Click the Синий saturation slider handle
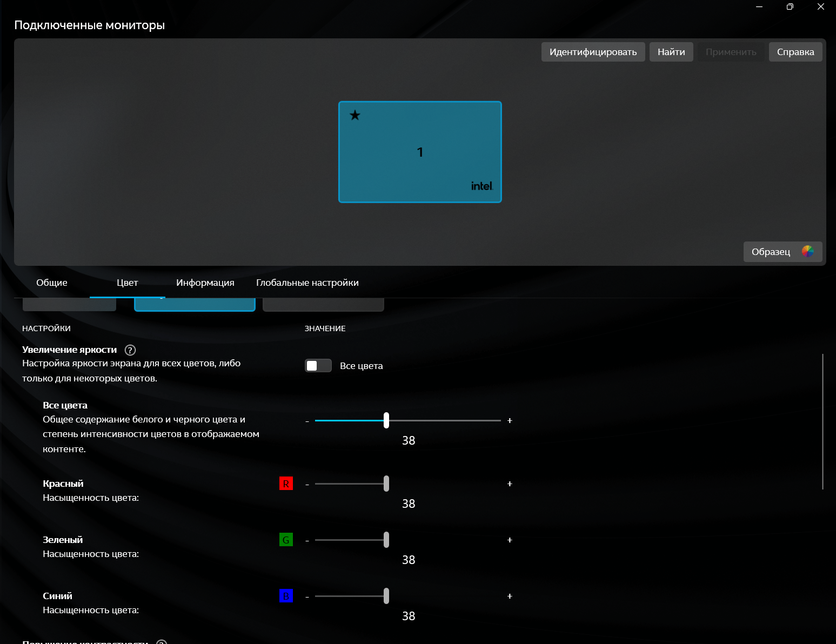836x644 pixels. click(x=386, y=596)
